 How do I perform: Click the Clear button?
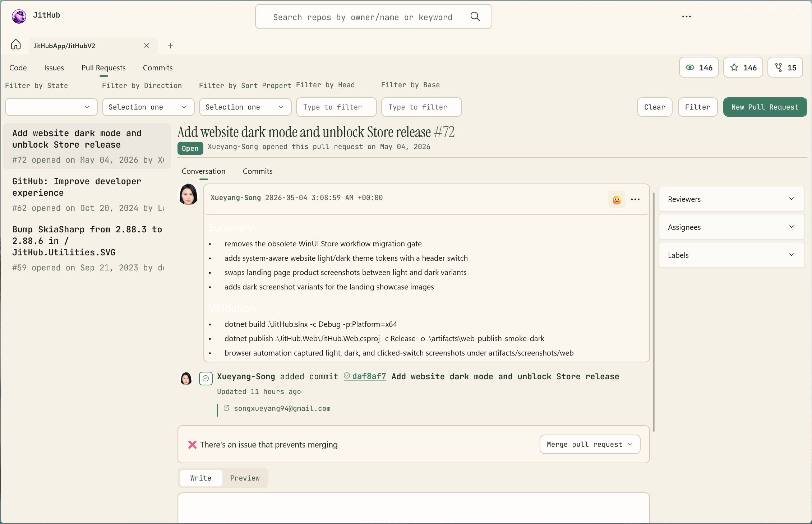click(655, 107)
